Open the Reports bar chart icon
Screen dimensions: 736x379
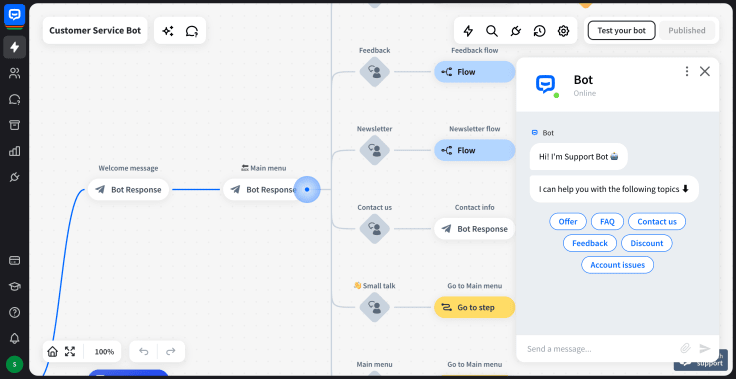(x=15, y=151)
